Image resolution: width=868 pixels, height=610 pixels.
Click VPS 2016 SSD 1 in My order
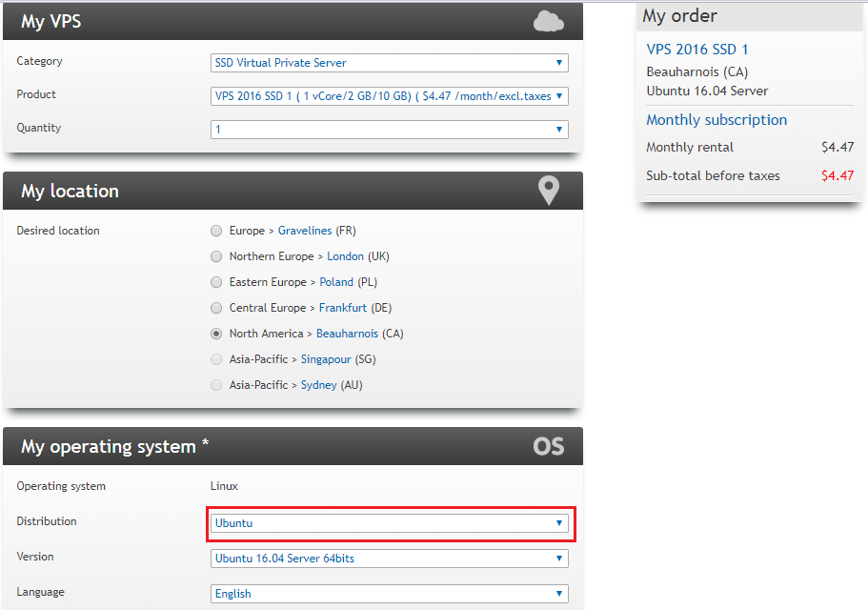tap(696, 50)
